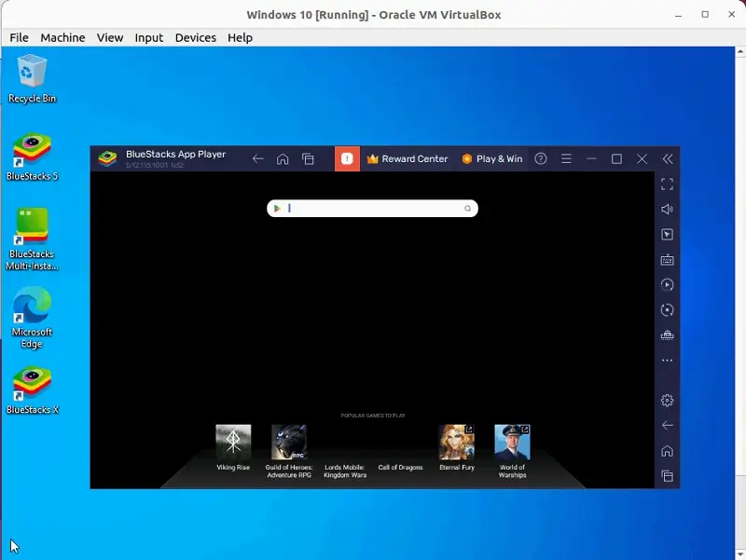Toggle BlueStacks full screen mode
746x560 pixels.
pos(667,184)
